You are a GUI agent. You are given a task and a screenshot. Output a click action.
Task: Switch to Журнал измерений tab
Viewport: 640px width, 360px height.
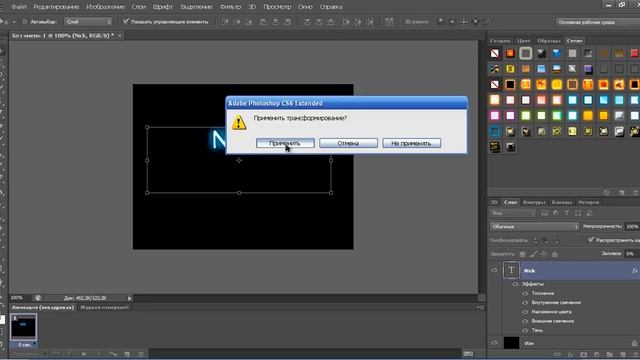[104, 307]
